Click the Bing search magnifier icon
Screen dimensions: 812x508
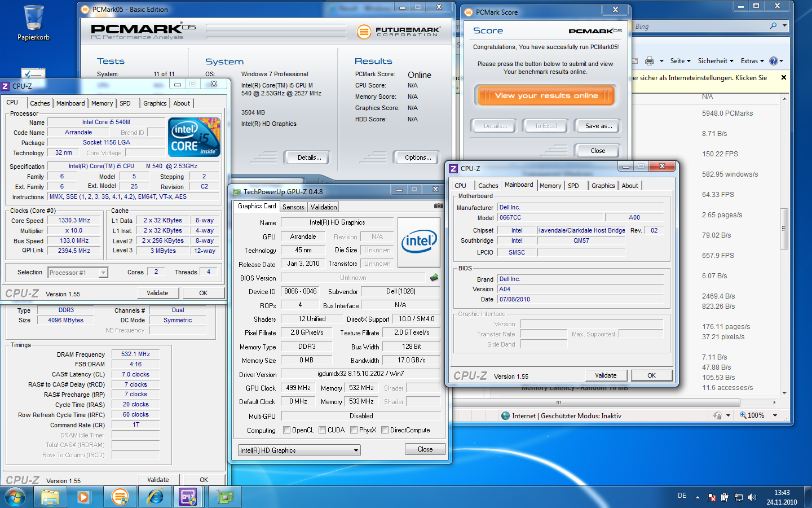point(773,26)
